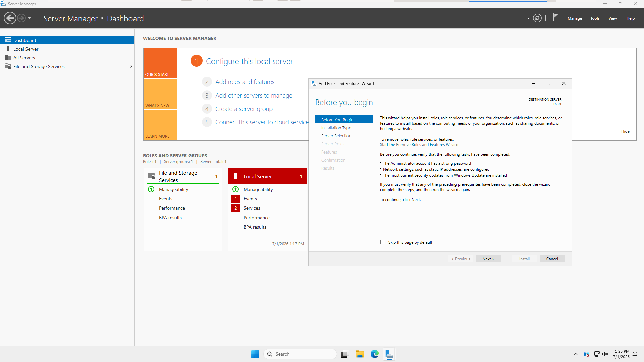The width and height of the screenshot is (644, 362).
Task: Enable Skip this page by default checkbox
Action: tap(383, 242)
